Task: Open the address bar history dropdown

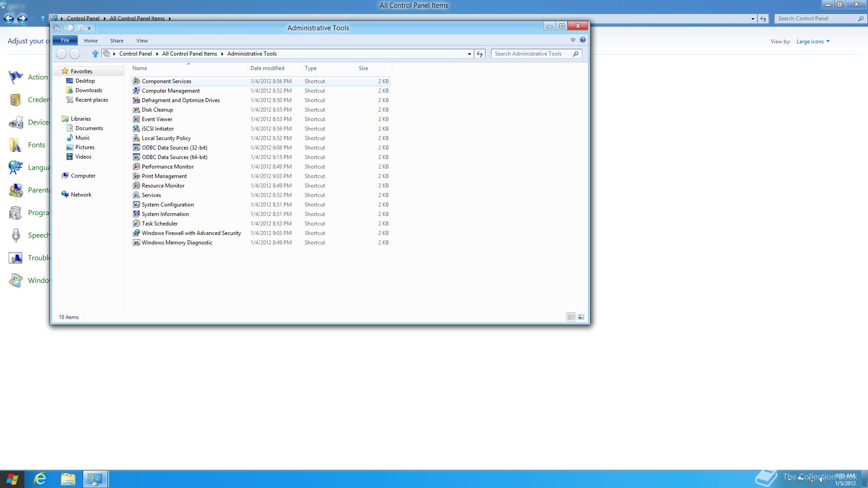Action: [x=469, y=54]
